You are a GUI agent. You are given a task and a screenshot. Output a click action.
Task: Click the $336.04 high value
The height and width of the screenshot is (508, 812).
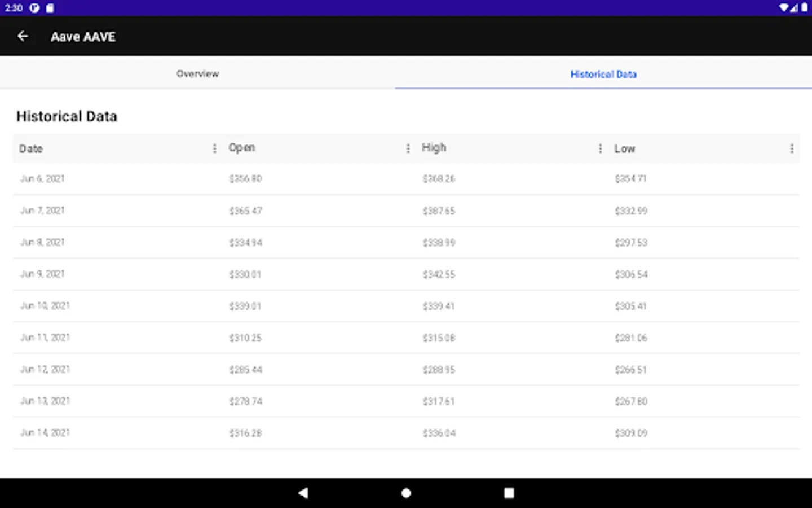click(439, 433)
